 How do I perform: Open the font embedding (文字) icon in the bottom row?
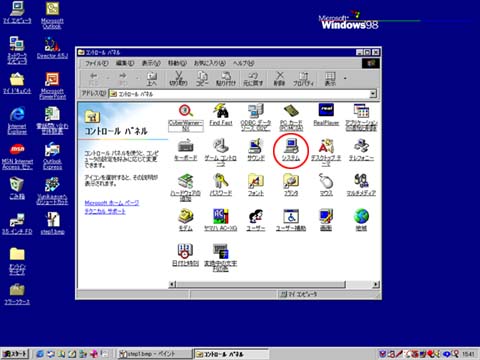pyautogui.click(x=221, y=257)
